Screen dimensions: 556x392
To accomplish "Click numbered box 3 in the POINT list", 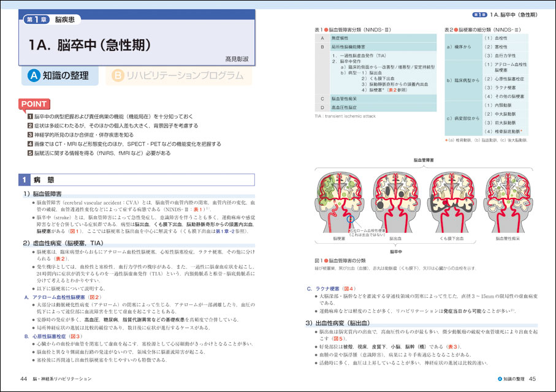I will coord(29,135).
